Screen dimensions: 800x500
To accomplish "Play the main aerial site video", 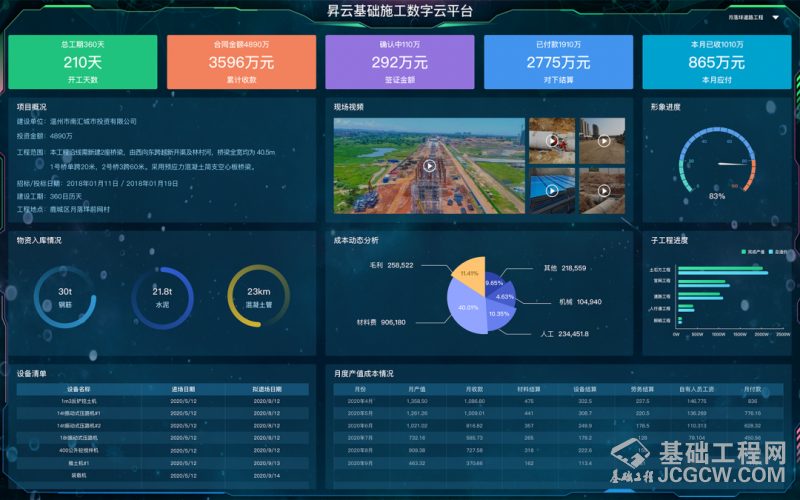I will click(429, 166).
